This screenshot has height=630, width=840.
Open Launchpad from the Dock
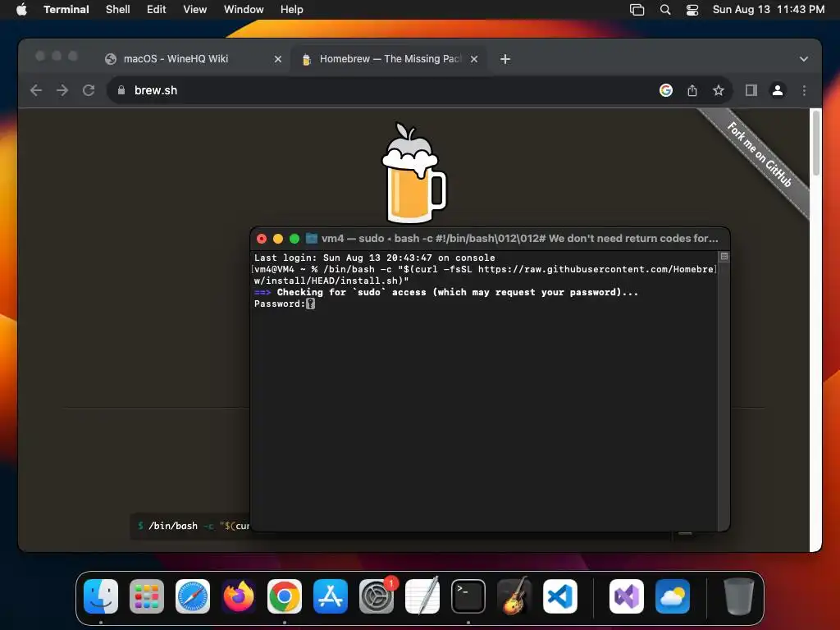(147, 596)
